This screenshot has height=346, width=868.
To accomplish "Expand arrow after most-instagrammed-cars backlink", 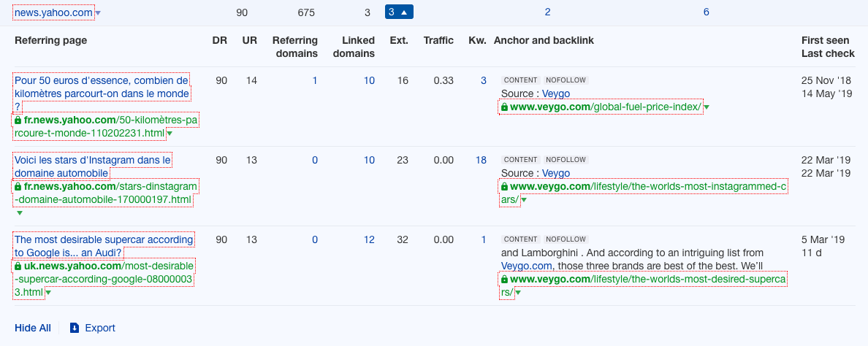I will (524, 200).
